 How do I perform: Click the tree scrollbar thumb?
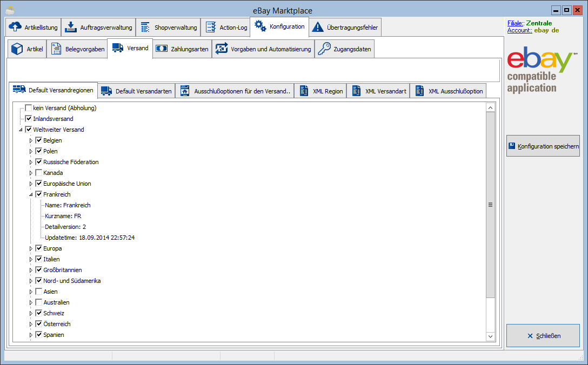pos(490,205)
